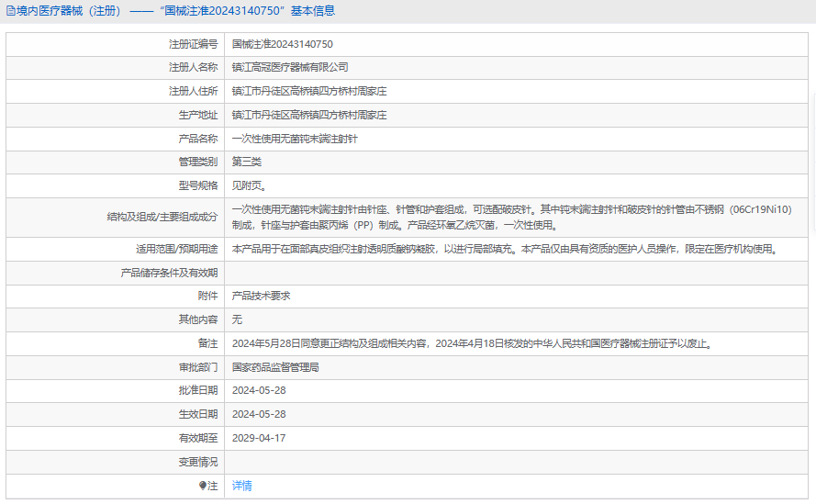Click the 生产地址 label
The width and height of the screenshot is (816, 504).
click(x=198, y=115)
